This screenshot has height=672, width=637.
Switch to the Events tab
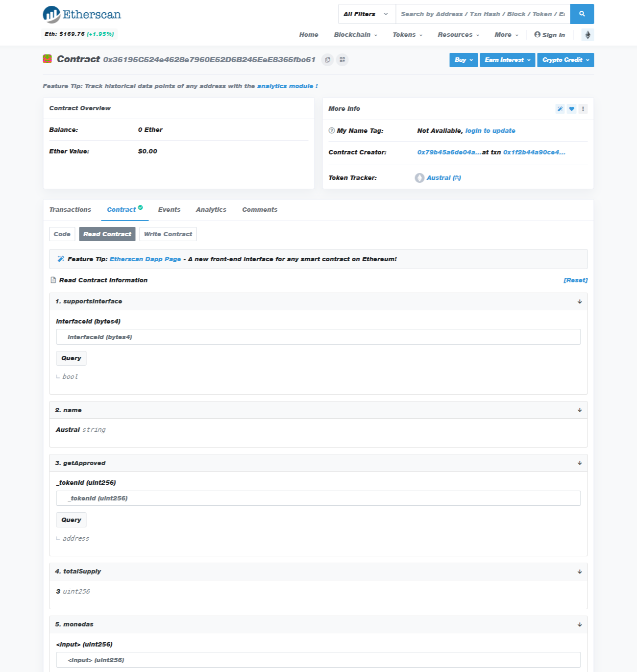(169, 210)
